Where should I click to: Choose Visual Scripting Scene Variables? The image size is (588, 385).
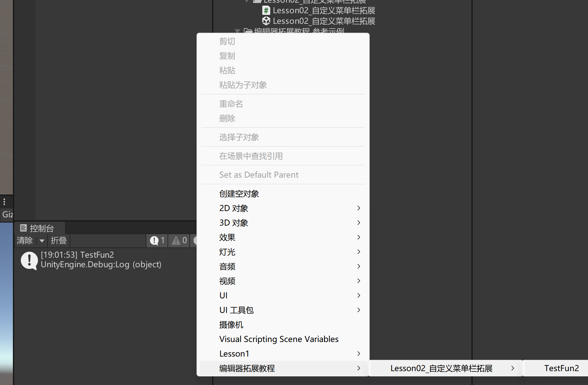[x=279, y=339]
